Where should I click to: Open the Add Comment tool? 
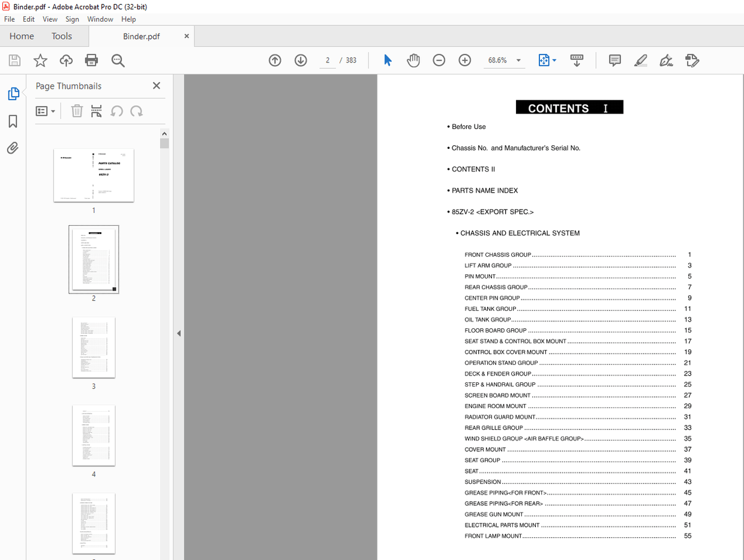pyautogui.click(x=614, y=60)
